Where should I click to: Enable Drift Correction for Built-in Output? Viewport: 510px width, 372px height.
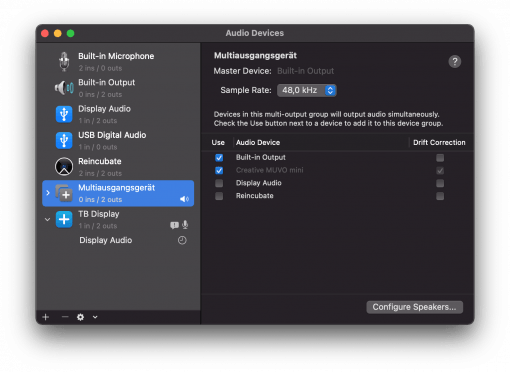(440, 158)
